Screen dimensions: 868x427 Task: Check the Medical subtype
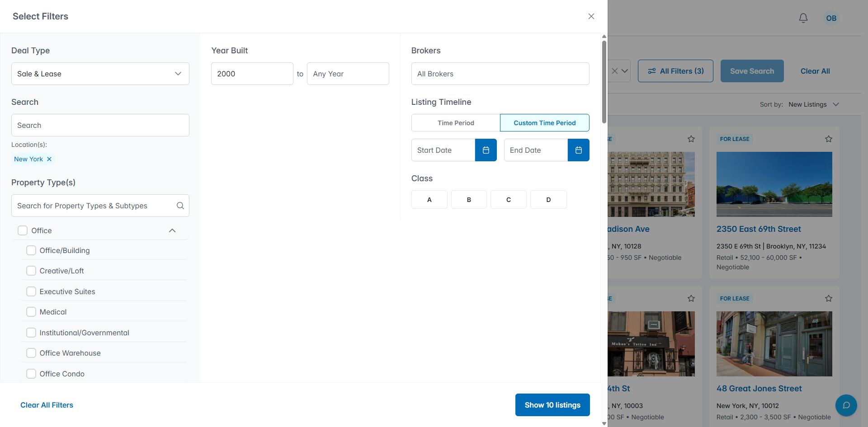31,312
